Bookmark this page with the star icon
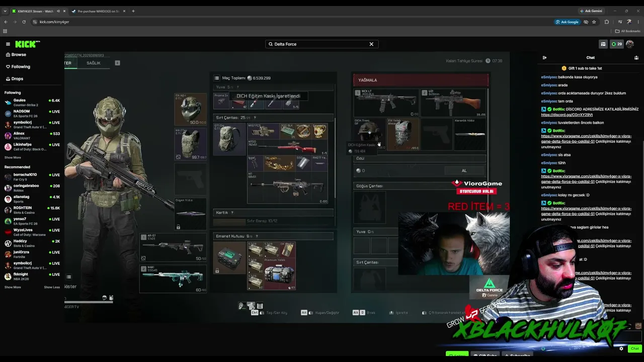644x362 pixels. click(x=594, y=22)
